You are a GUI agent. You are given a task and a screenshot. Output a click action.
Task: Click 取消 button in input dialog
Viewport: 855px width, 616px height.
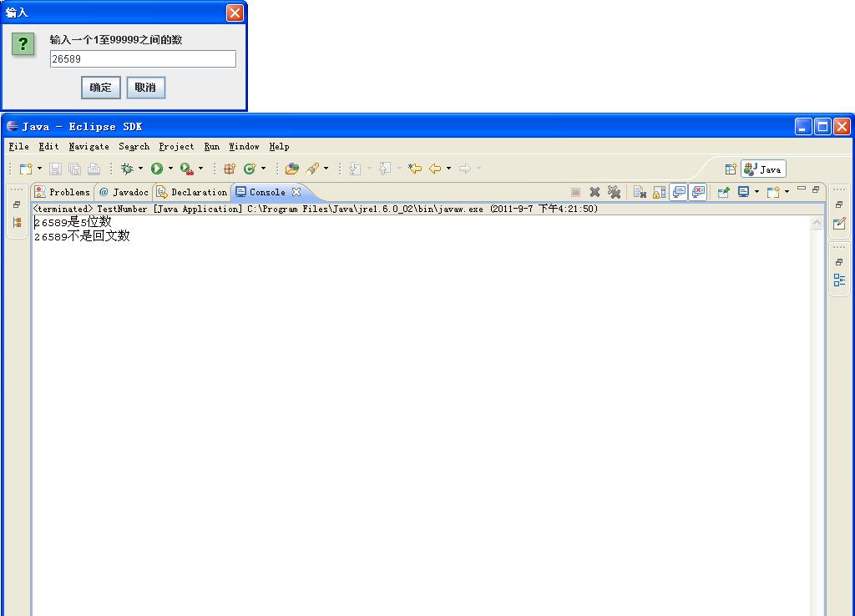[x=145, y=87]
